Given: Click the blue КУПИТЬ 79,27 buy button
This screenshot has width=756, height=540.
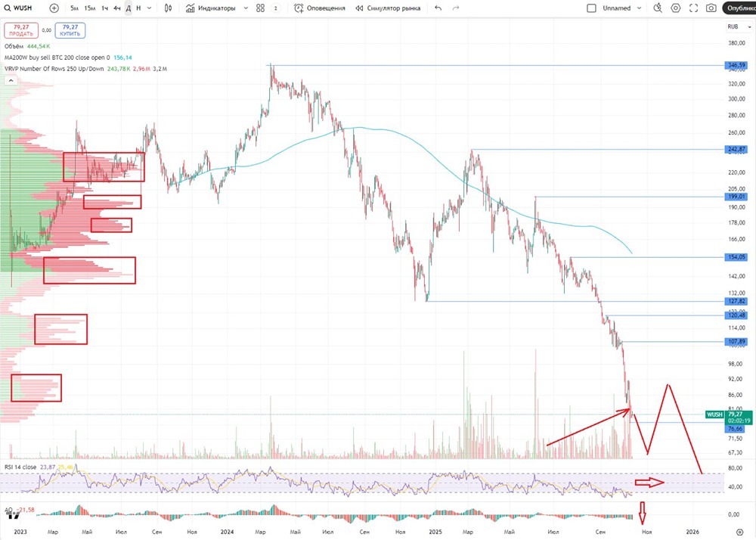Looking at the screenshot, I should pyautogui.click(x=70, y=30).
